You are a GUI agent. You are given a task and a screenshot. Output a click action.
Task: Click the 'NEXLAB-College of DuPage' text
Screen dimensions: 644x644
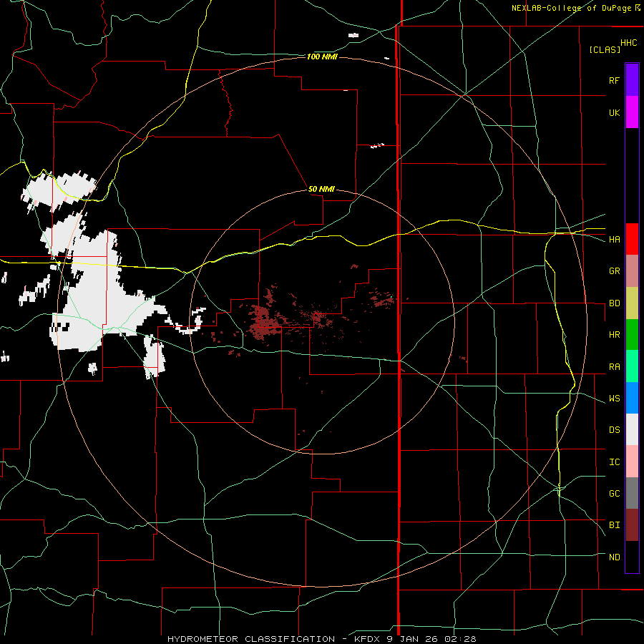[x=571, y=8]
